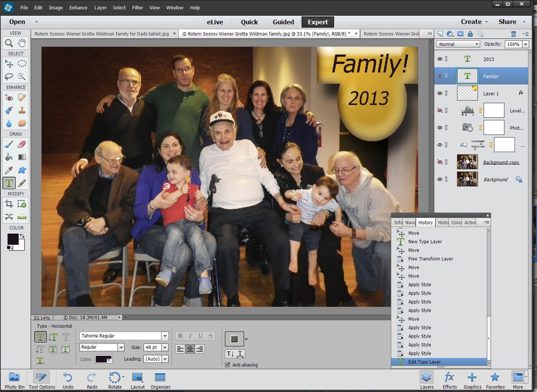This screenshot has height=392, width=537.
Task: Switch to the Quick editing mode tab
Action: point(249,21)
